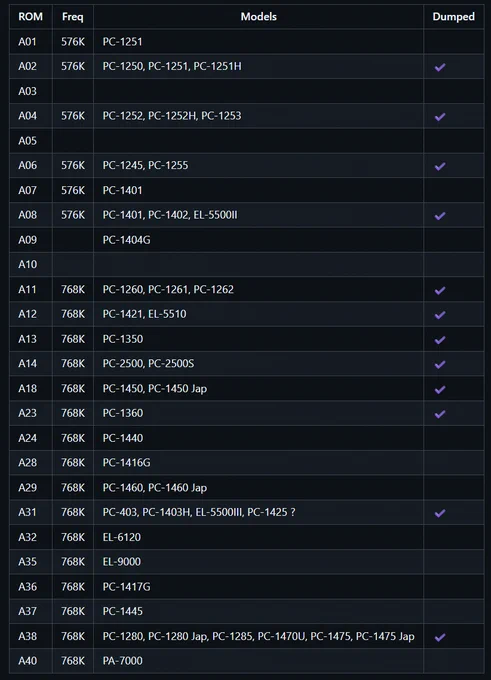Click the checkmark in the A31 row
This screenshot has width=491, height=680.
click(x=440, y=513)
